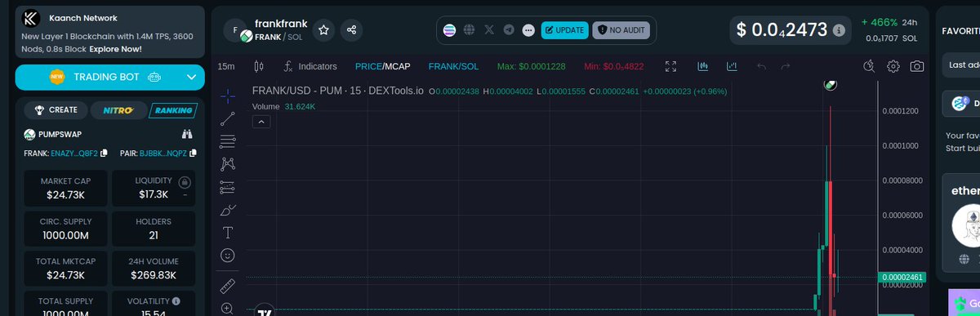Viewport: 980px width, 316px height.
Task: Add frankfrank to favorites with star icon
Action: [x=323, y=30]
